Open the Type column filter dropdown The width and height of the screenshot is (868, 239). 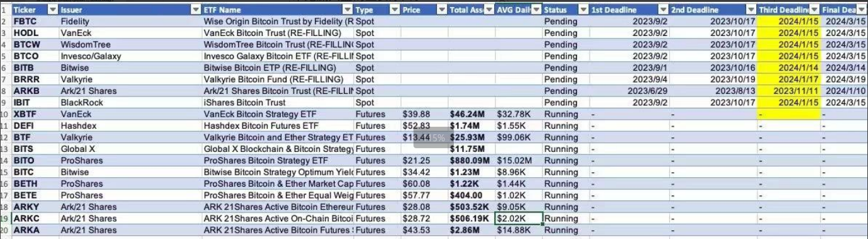coord(395,10)
